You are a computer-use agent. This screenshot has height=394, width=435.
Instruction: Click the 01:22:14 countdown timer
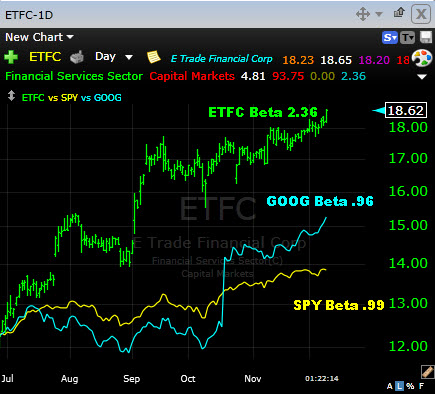[322, 378]
